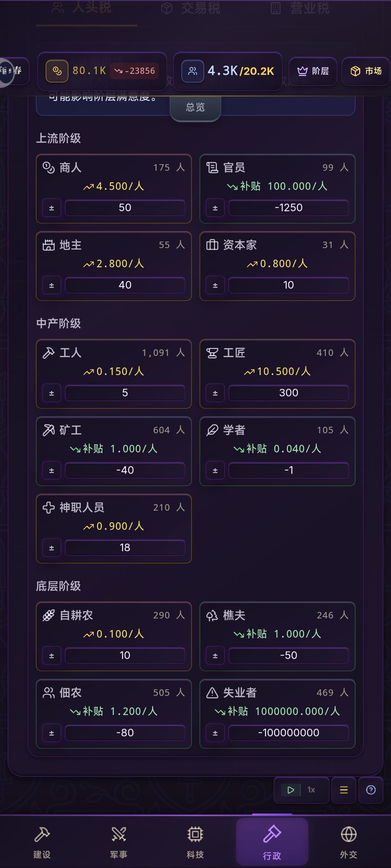Toggle ± sign for 官员 tax
Viewport: 391px width, 868px height.
click(x=215, y=208)
